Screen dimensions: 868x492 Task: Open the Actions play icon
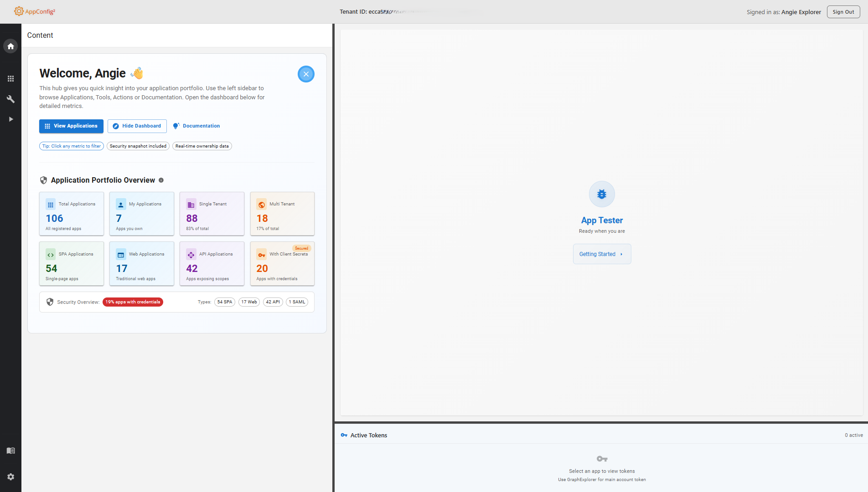coord(10,119)
